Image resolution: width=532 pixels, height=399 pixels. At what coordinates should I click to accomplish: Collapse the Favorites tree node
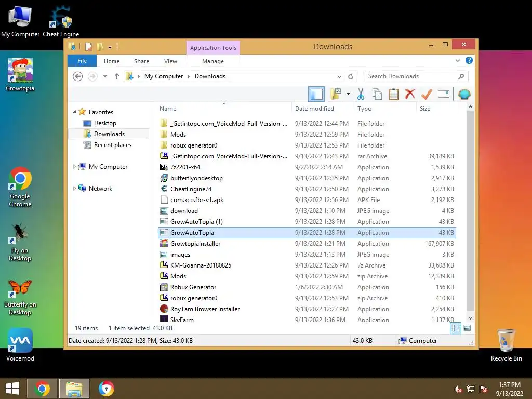point(74,112)
